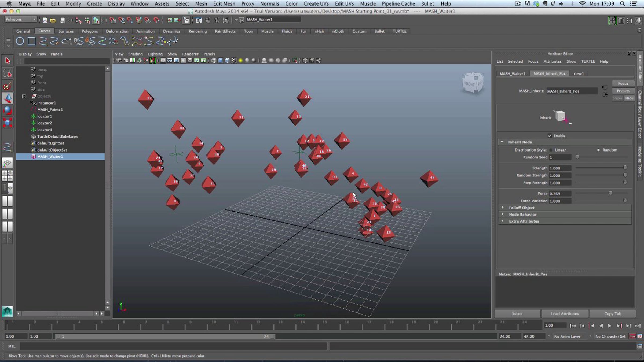Click Load Attributes button
The width and height of the screenshot is (644, 362).
tap(565, 313)
